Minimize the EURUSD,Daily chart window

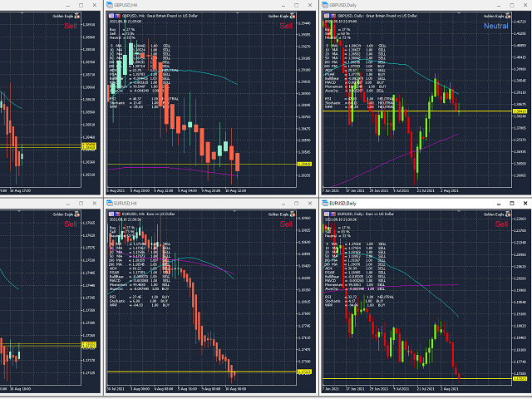[499, 204]
